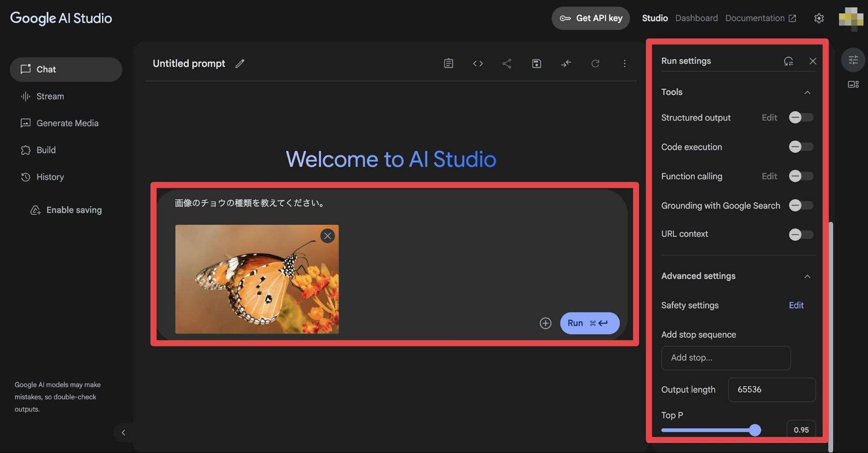Click the refresh icon in prompt toolbar
The height and width of the screenshot is (453, 868).
595,64
